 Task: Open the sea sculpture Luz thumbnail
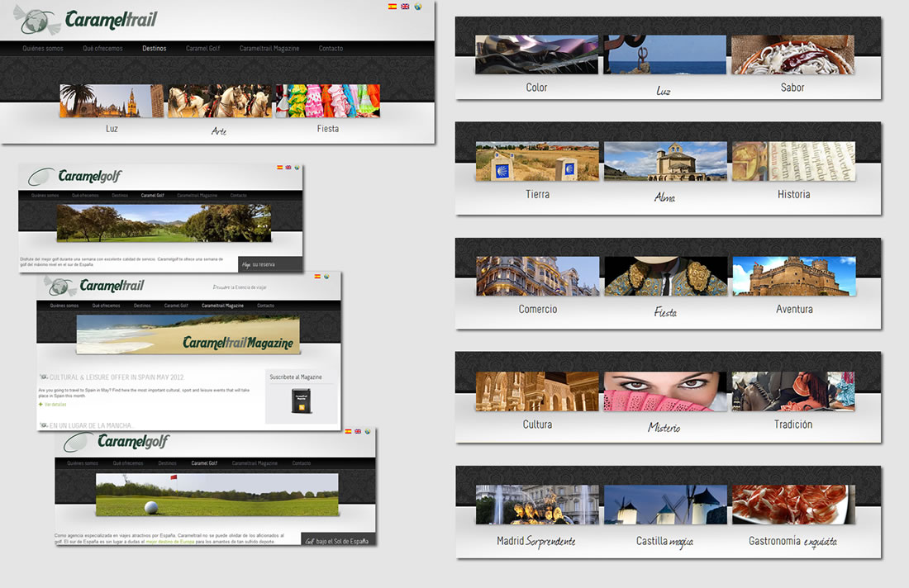(x=664, y=55)
